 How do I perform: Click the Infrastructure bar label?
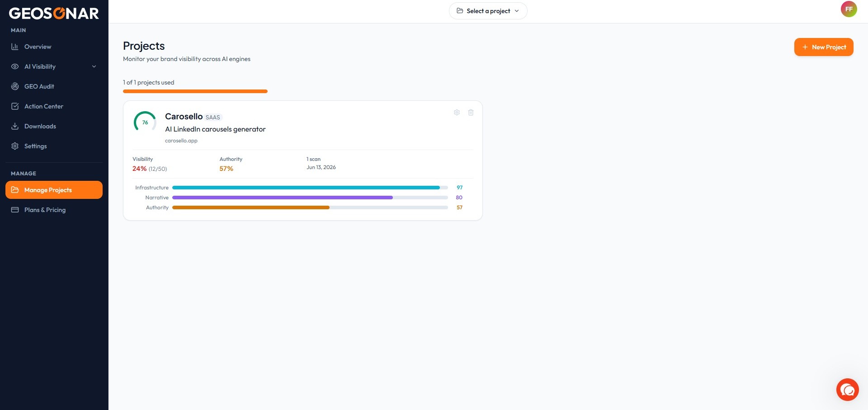[x=152, y=188]
